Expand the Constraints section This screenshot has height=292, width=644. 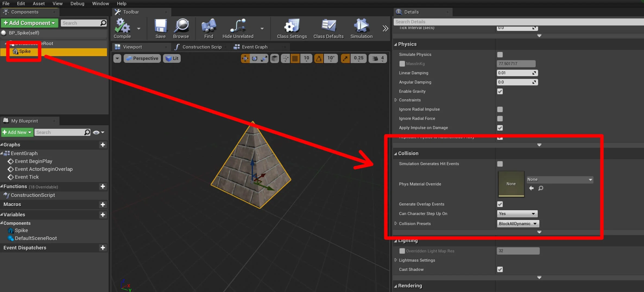pos(396,100)
